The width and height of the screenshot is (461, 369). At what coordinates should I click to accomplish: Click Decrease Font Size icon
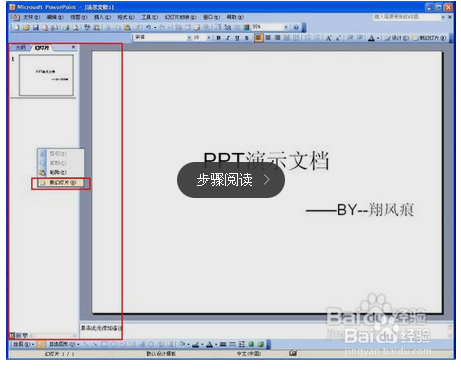(x=338, y=38)
